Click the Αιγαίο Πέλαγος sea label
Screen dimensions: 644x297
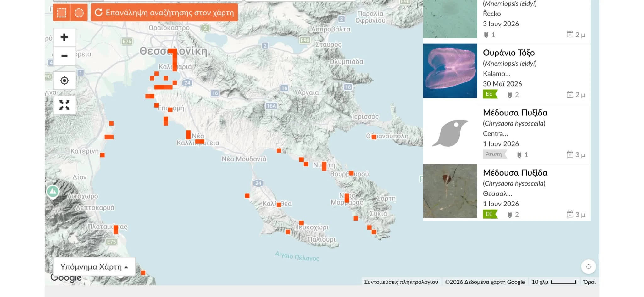click(x=297, y=256)
